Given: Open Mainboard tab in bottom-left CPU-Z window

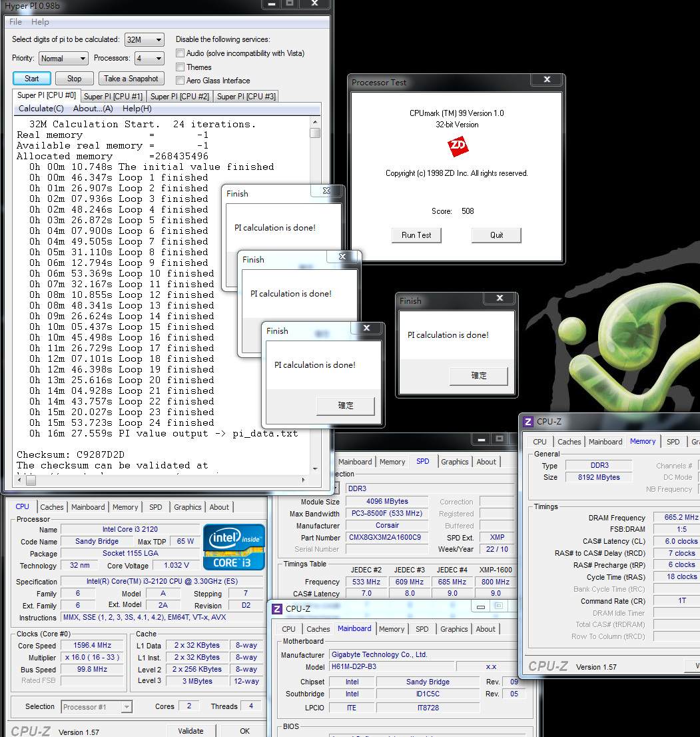Looking at the screenshot, I should [x=88, y=507].
